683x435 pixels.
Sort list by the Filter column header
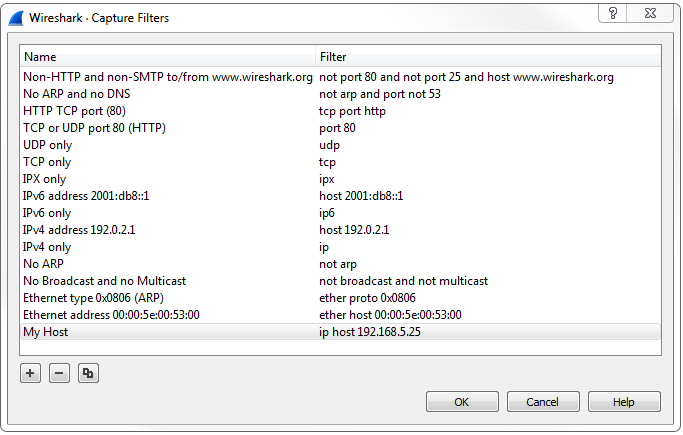click(x=488, y=57)
